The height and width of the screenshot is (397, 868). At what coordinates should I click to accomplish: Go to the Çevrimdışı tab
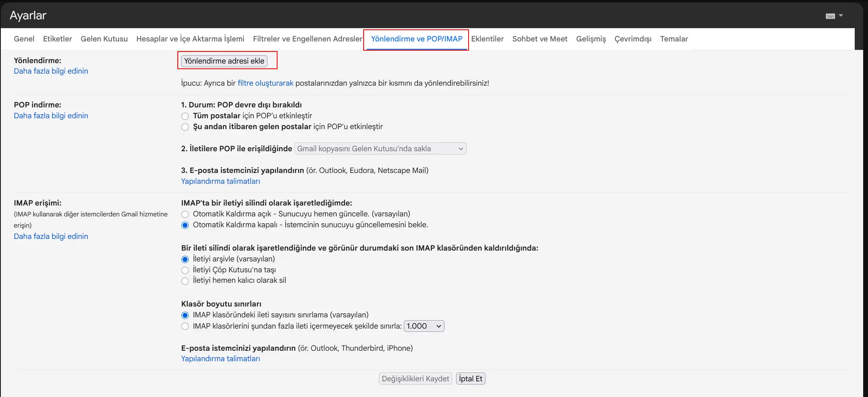[633, 39]
